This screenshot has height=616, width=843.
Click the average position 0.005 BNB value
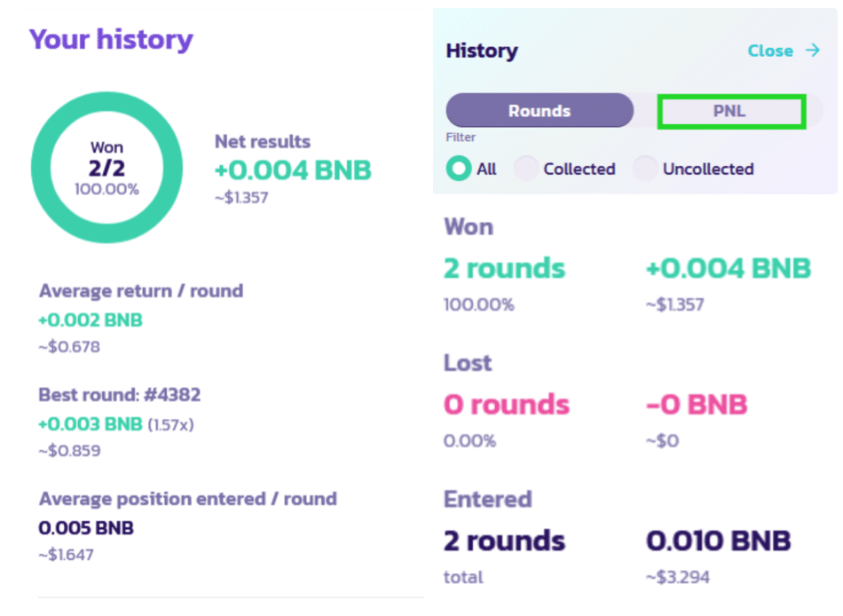tap(86, 528)
